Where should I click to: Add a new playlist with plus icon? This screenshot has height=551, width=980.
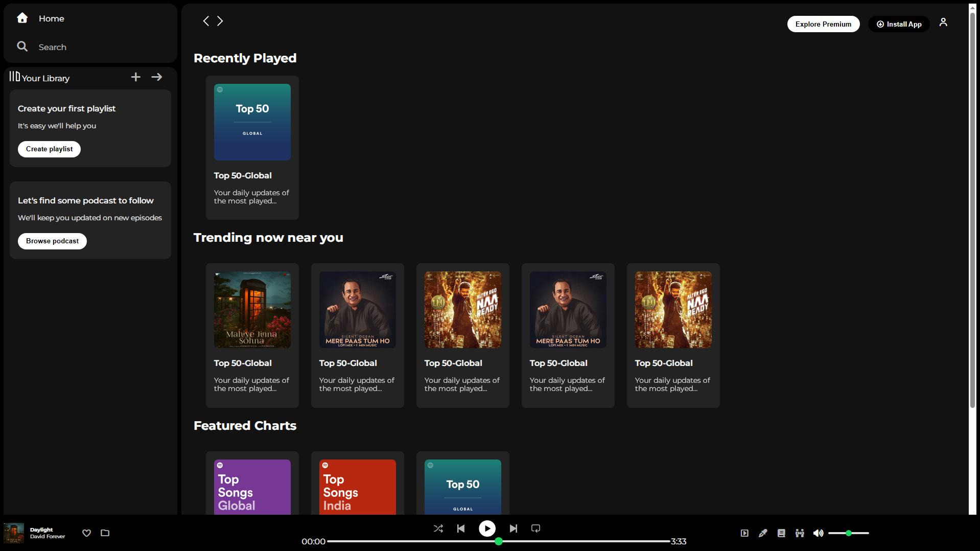pos(135,77)
